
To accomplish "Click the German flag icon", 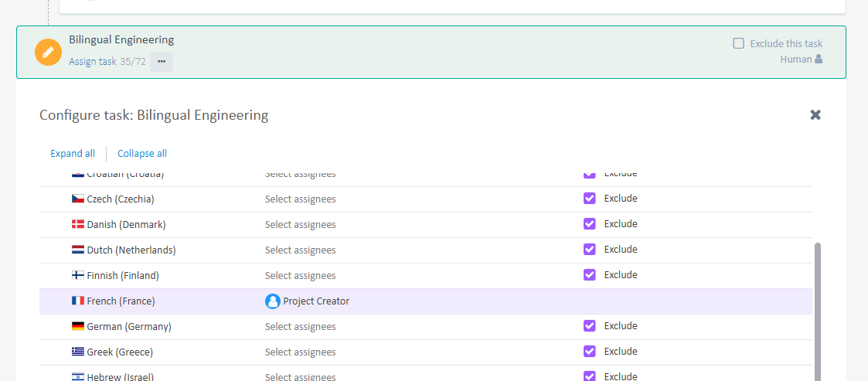I will pyautogui.click(x=78, y=326).
